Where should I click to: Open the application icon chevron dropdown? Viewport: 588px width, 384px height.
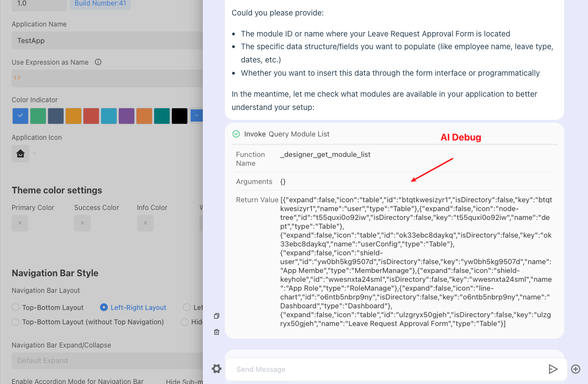(x=34, y=154)
